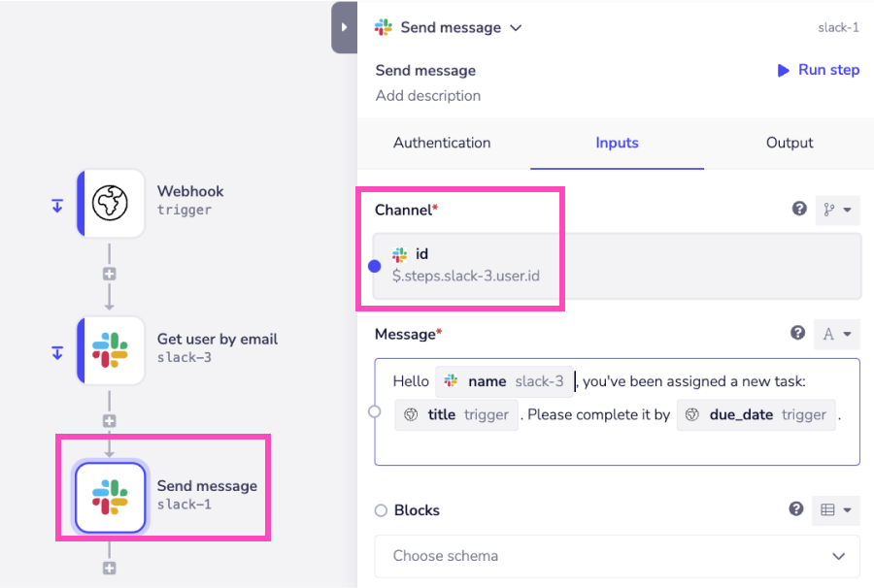The width and height of the screenshot is (874, 588).
Task: Open the Message field help icon
Action: 798,333
